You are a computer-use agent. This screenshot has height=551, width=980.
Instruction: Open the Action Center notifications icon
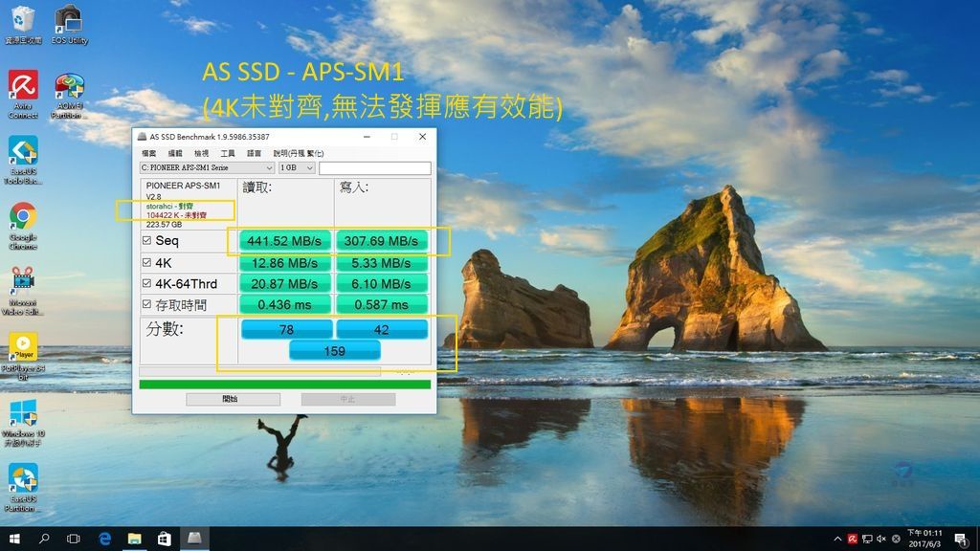(x=960, y=539)
